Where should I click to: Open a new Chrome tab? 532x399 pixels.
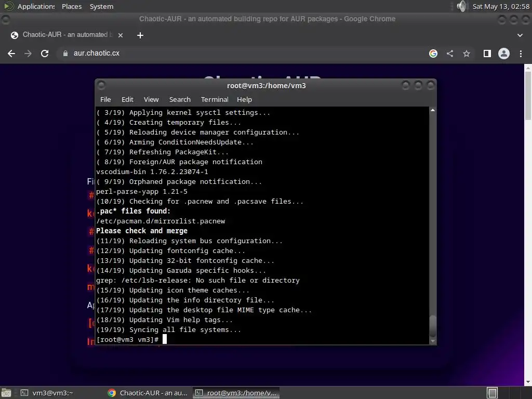point(140,35)
